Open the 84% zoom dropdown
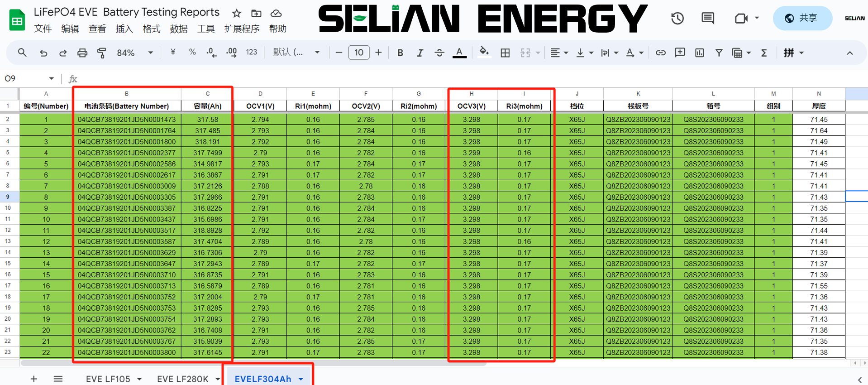This screenshot has height=385, width=868. (135, 53)
